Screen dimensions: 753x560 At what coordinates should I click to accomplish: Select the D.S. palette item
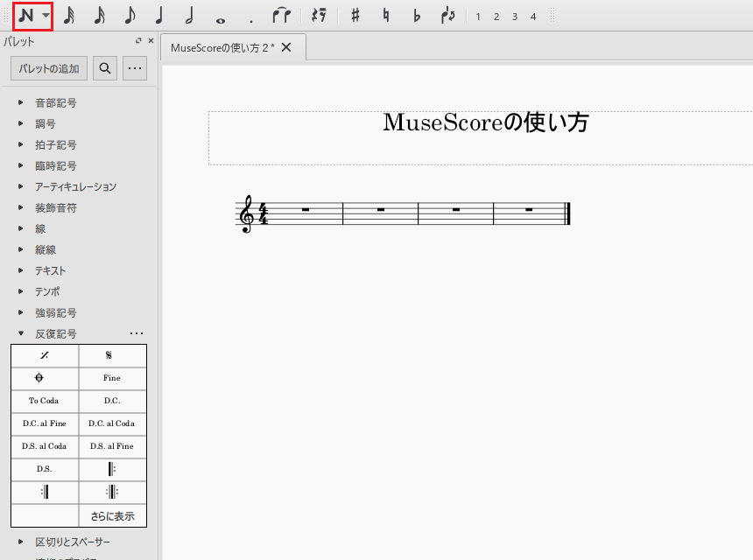pos(45,469)
